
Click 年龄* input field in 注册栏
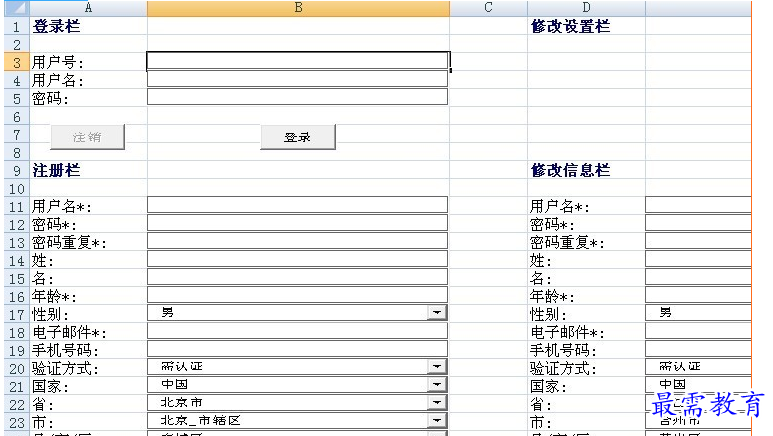297,295
